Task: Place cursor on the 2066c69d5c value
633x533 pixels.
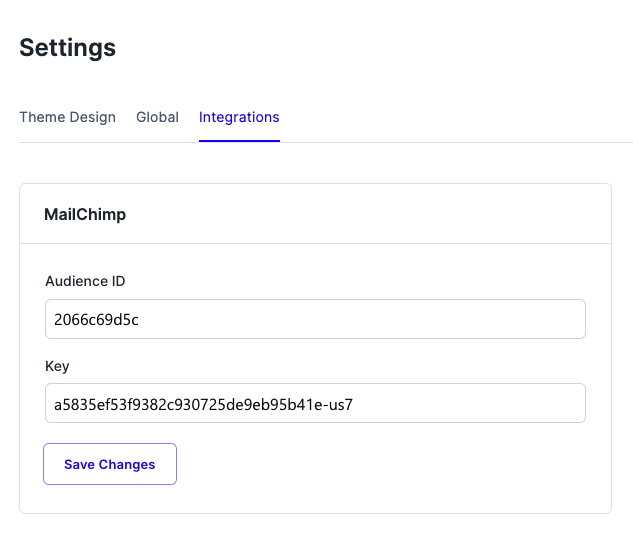Action: pyautogui.click(x=97, y=319)
